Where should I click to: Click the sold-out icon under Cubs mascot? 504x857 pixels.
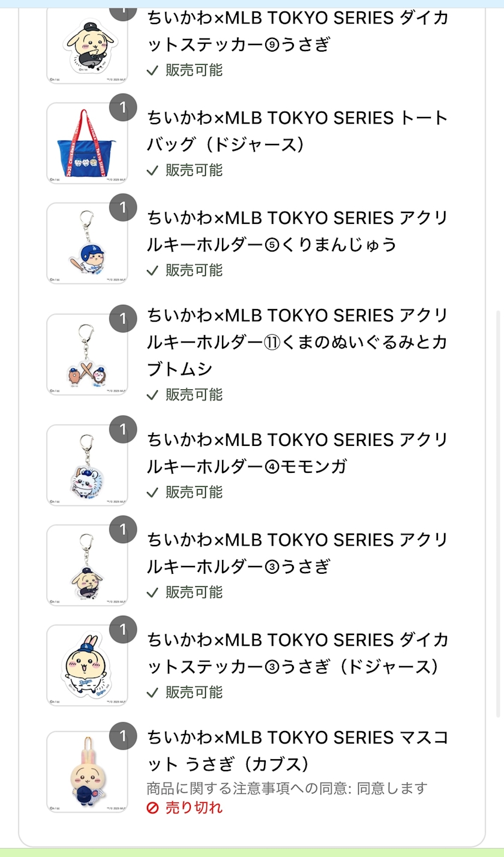[153, 808]
